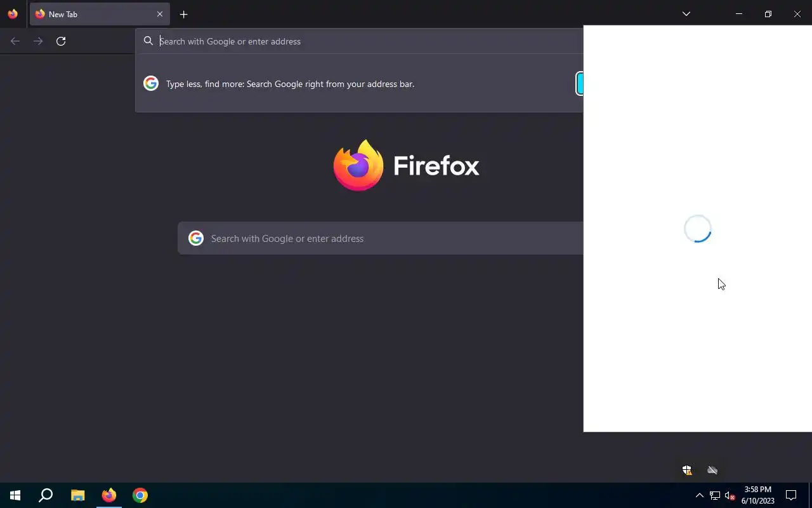This screenshot has height=508, width=812.
Task: Open the Windows Start menu
Action: [x=15, y=495]
